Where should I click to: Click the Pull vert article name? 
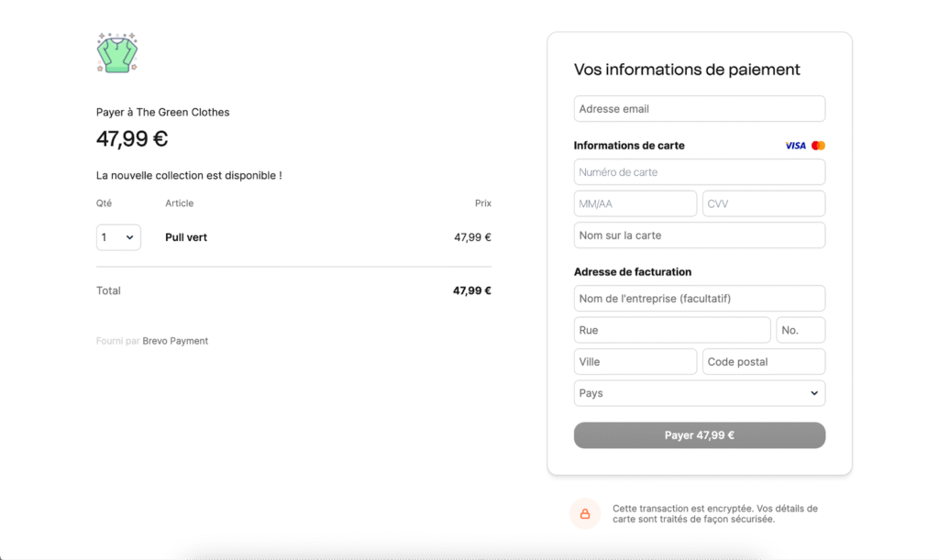pyautogui.click(x=186, y=237)
